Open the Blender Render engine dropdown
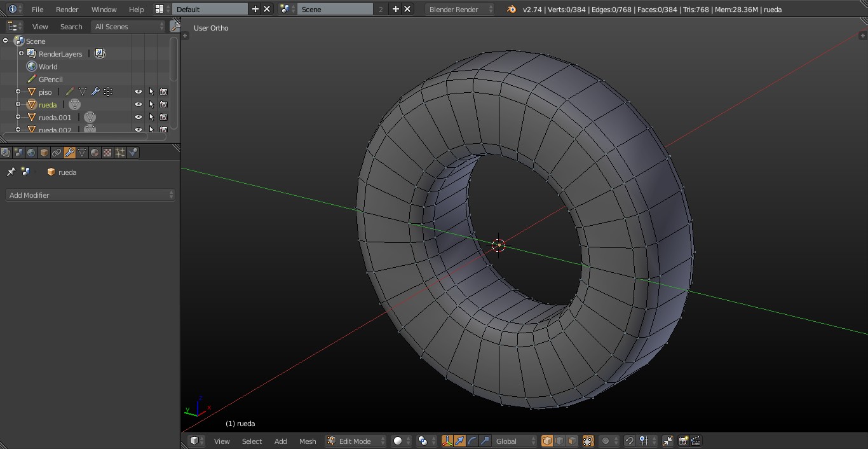This screenshot has height=449, width=868. (x=460, y=9)
